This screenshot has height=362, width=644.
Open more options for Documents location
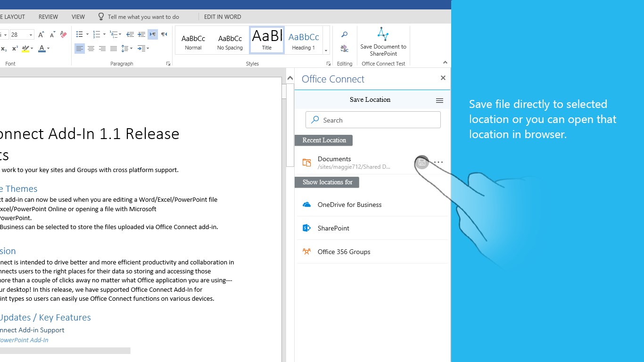tap(438, 162)
